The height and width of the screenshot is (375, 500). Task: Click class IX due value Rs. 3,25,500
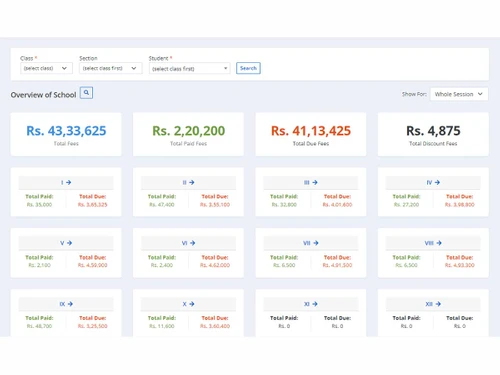tap(93, 326)
